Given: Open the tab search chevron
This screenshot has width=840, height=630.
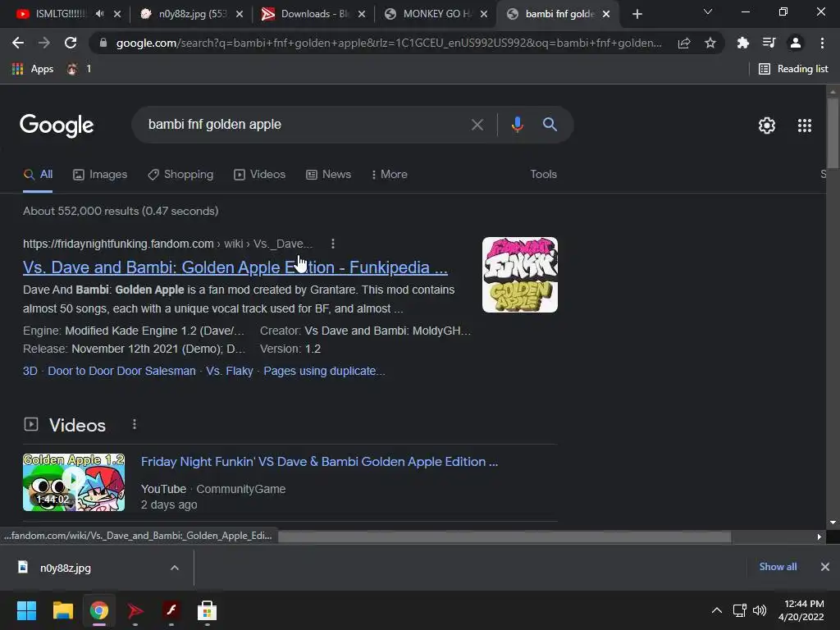Looking at the screenshot, I should [x=708, y=11].
